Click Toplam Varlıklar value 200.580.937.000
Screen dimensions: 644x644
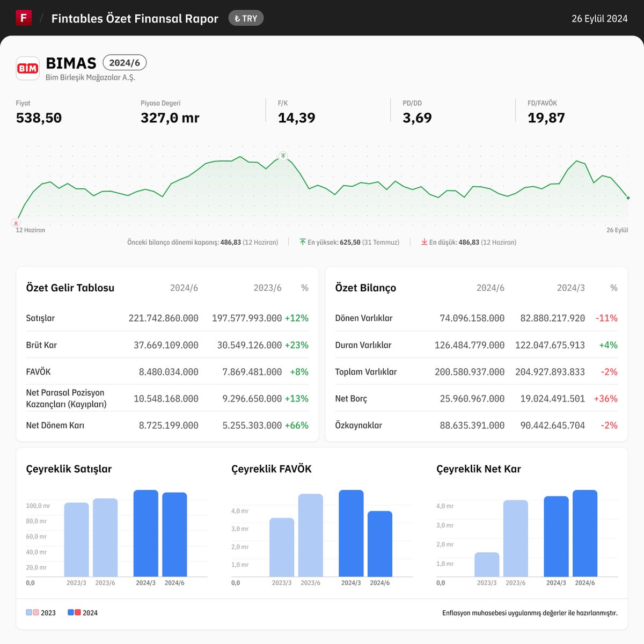470,371
